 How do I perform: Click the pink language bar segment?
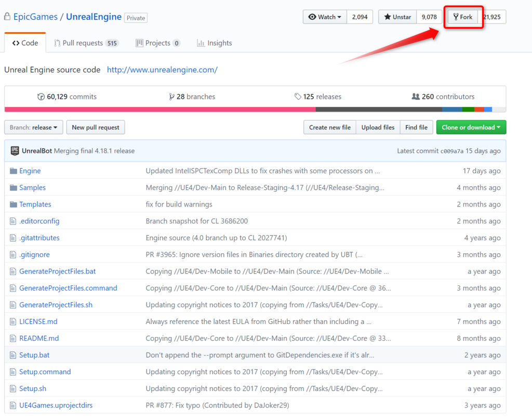(x=160, y=109)
